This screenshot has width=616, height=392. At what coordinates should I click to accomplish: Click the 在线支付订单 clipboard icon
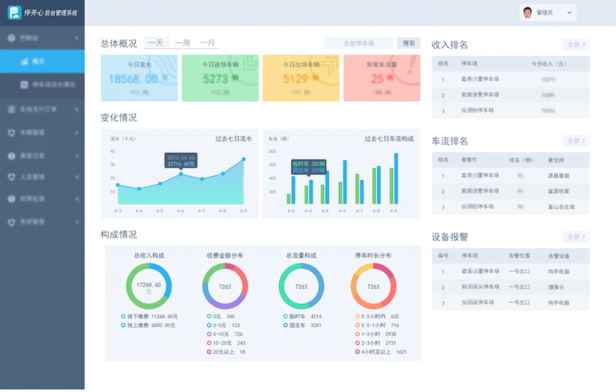point(11,109)
